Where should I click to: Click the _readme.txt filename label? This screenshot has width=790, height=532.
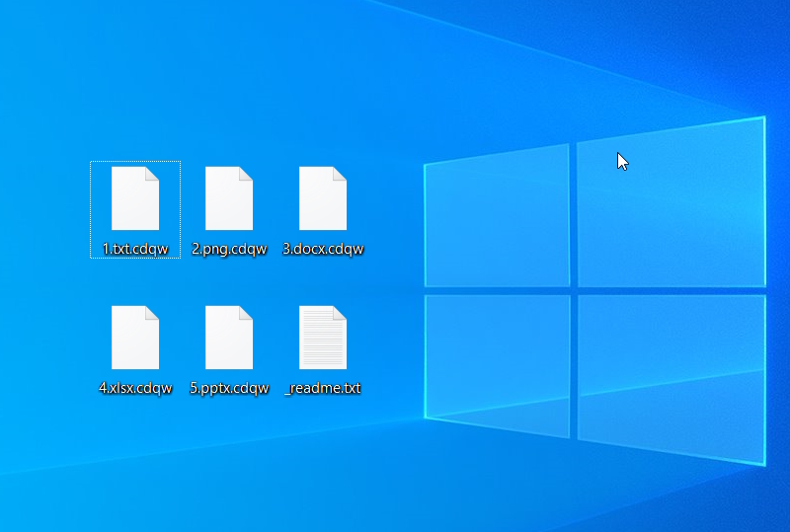(323, 388)
